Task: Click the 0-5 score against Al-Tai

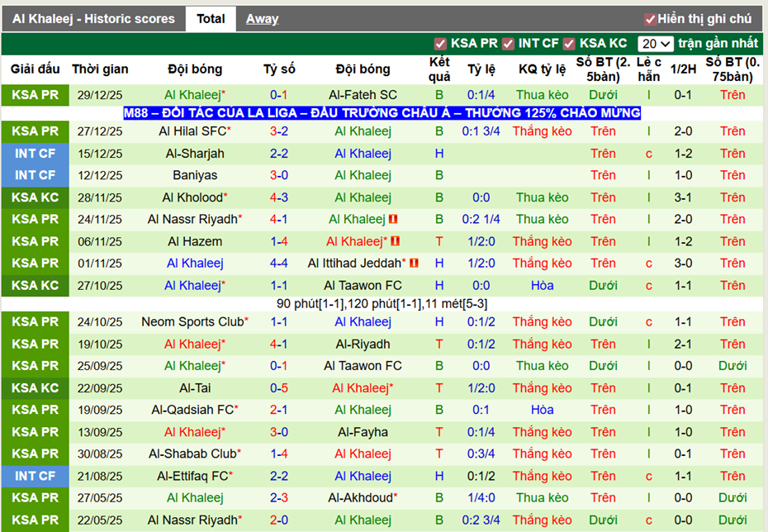Action: (x=278, y=388)
